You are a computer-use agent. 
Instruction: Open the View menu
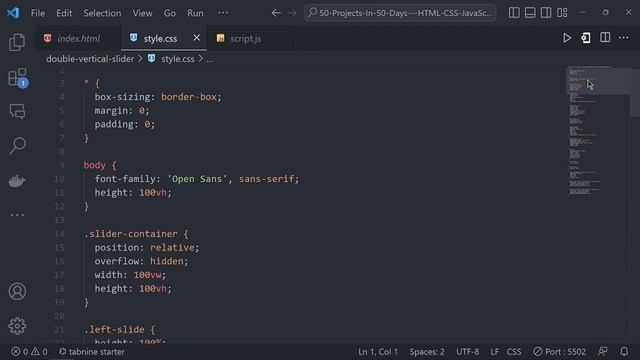[142, 13]
